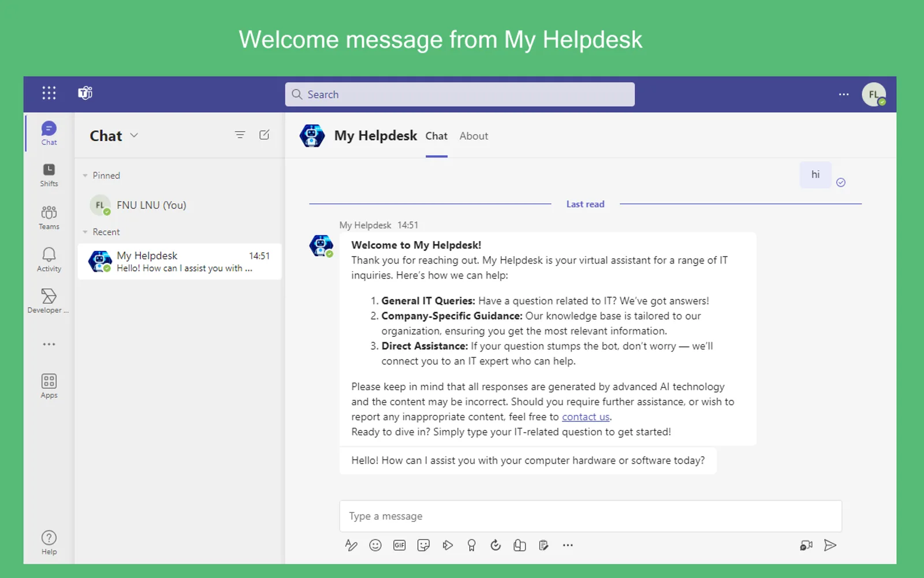The height and width of the screenshot is (578, 924).
Task: Open My Helpdesk chat in Recent list
Action: [180, 261]
